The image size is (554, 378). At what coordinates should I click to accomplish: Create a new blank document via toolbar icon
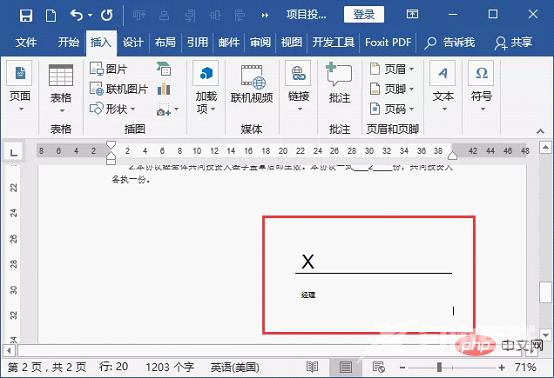[51, 16]
